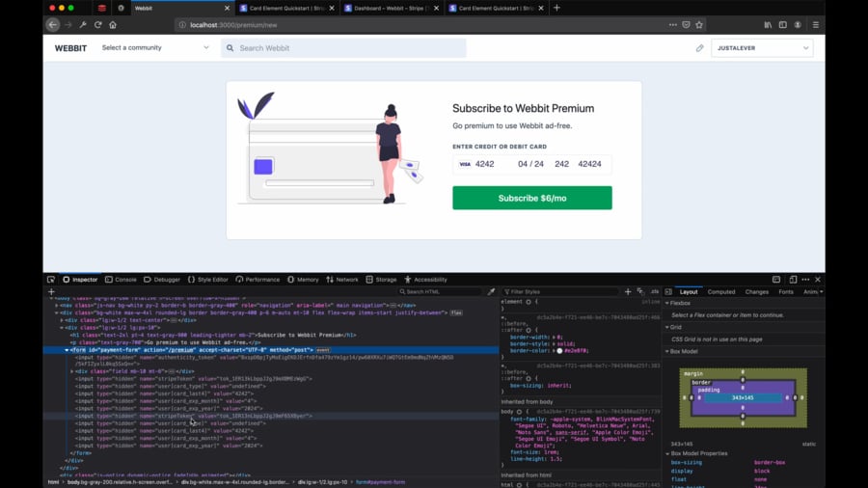Click the Search Webbit field
This screenshot has height=488, width=868.
tap(343, 48)
